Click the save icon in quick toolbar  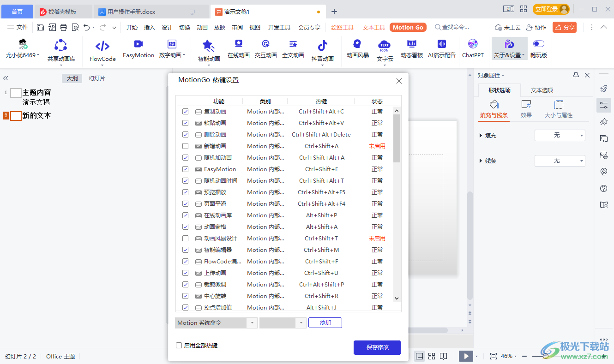pos(40,27)
